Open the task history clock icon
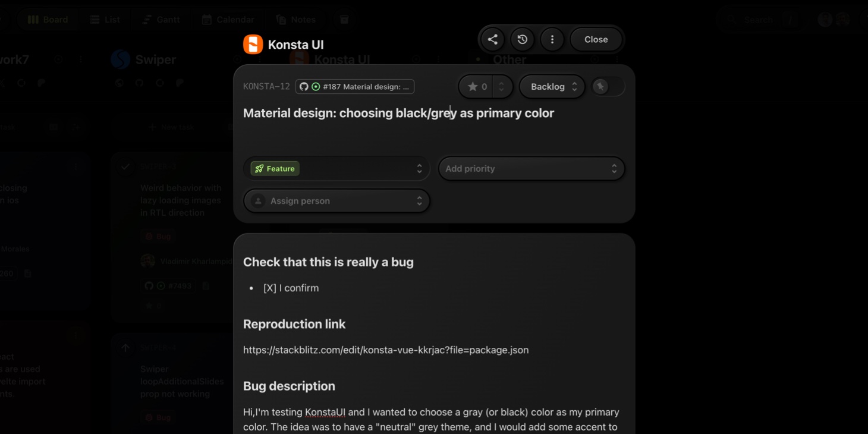 (523, 39)
